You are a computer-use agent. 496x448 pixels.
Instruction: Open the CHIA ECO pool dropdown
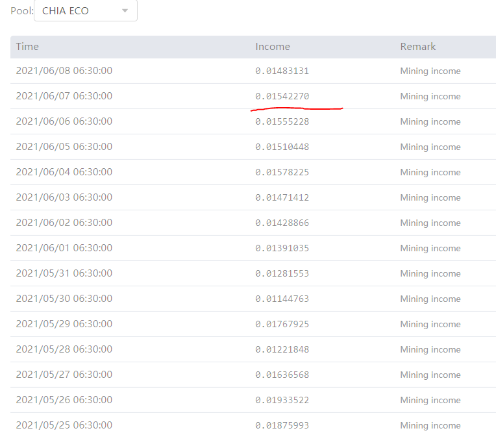point(86,10)
